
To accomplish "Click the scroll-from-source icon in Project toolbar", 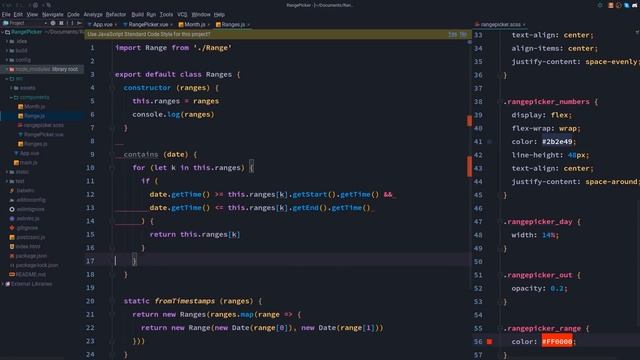I will (x=53, y=23).
